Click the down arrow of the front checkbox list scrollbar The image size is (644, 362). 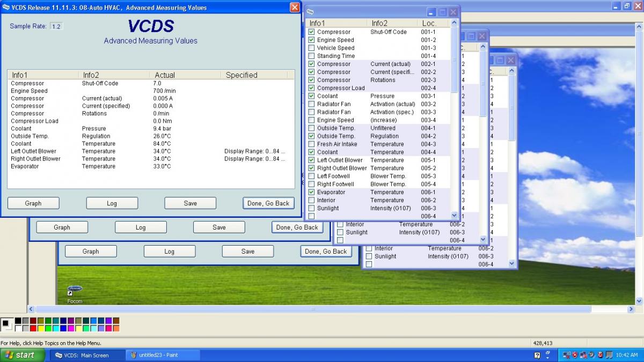click(x=455, y=215)
